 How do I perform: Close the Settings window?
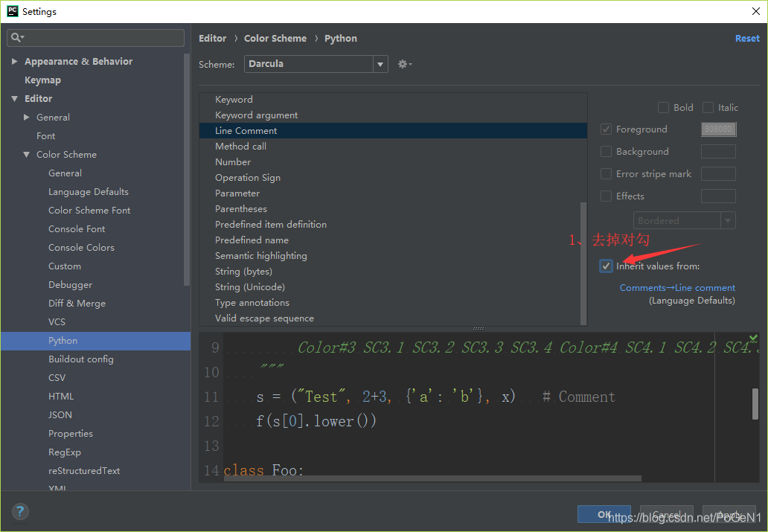756,11
